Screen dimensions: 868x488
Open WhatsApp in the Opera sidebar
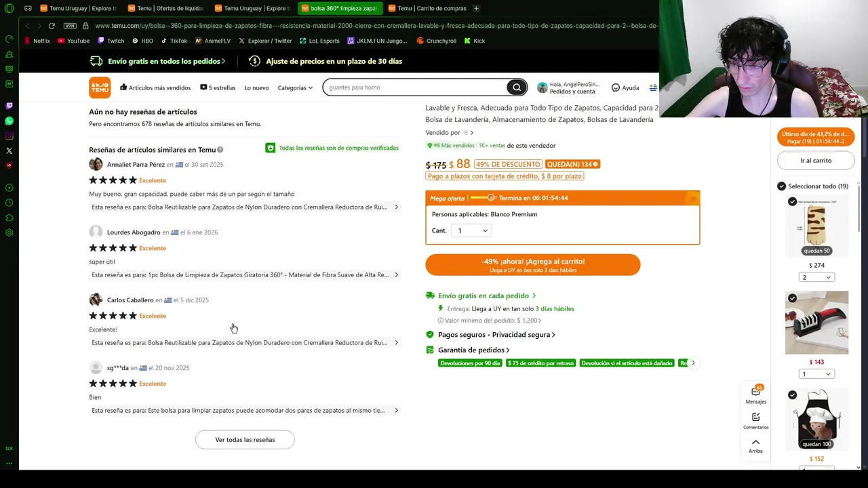click(x=9, y=121)
